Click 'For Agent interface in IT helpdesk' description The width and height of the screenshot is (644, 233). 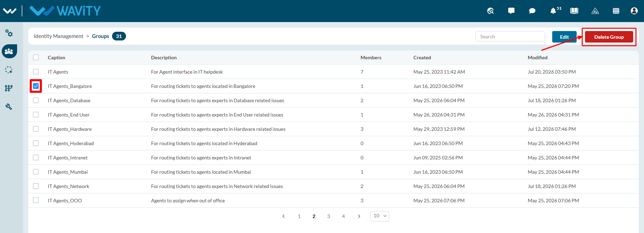click(187, 72)
